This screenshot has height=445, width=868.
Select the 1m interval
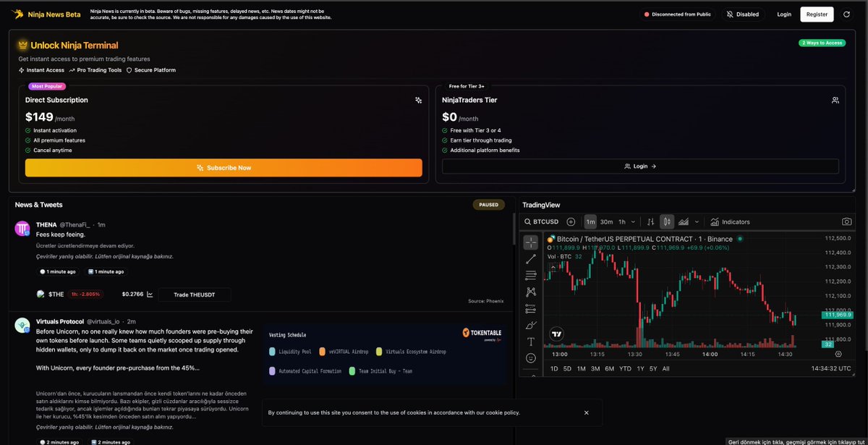point(591,222)
